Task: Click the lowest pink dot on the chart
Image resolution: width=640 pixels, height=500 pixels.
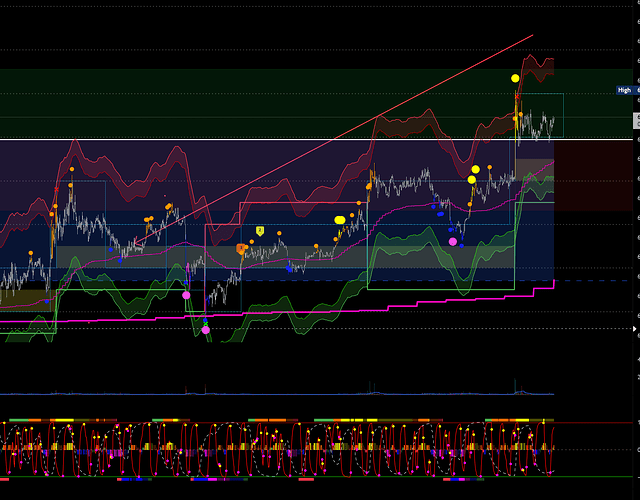Action: (x=206, y=328)
